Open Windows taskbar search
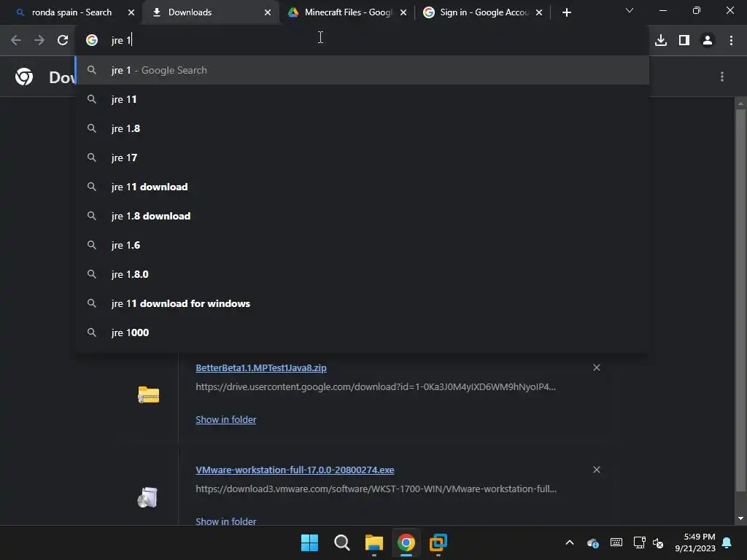 point(341,542)
